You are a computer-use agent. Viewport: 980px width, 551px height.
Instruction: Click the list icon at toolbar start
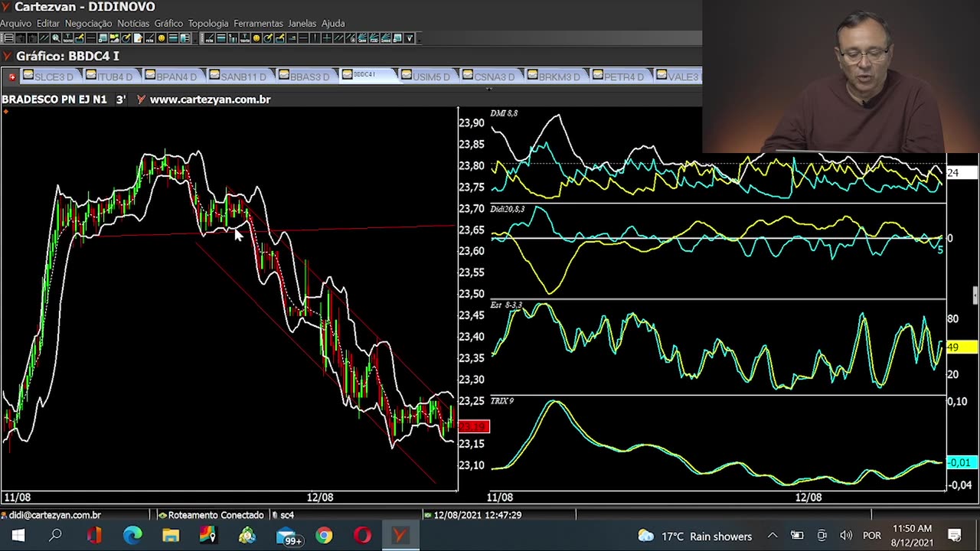pyautogui.click(x=9, y=38)
